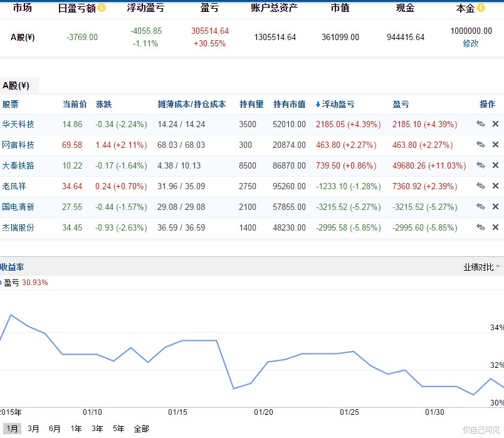Click the chart peak near 2015年 start
The width and height of the screenshot is (504, 438).
(x=11, y=315)
